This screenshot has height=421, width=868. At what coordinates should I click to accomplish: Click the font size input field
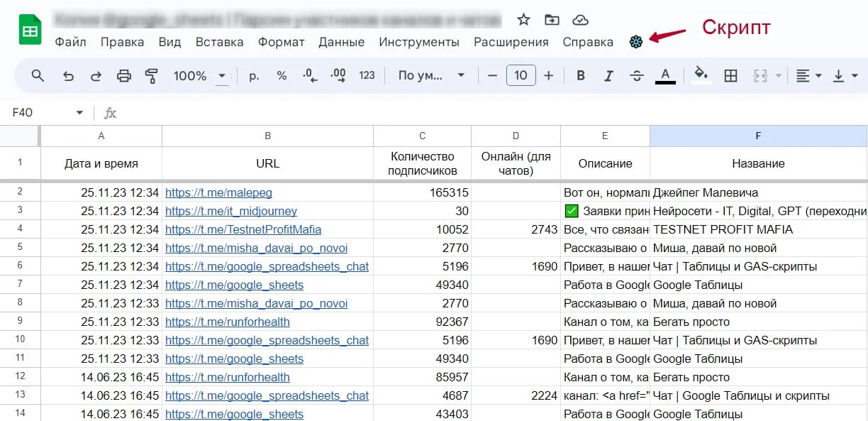click(521, 76)
